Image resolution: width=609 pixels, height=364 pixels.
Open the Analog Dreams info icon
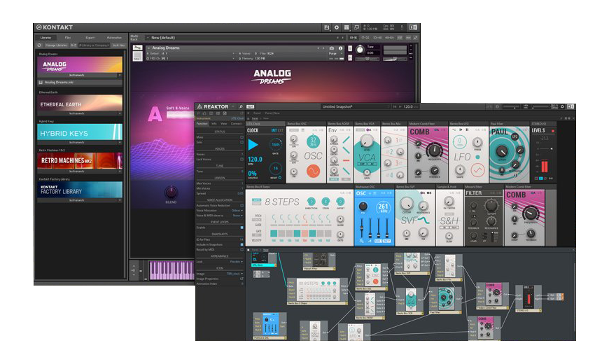[341, 48]
